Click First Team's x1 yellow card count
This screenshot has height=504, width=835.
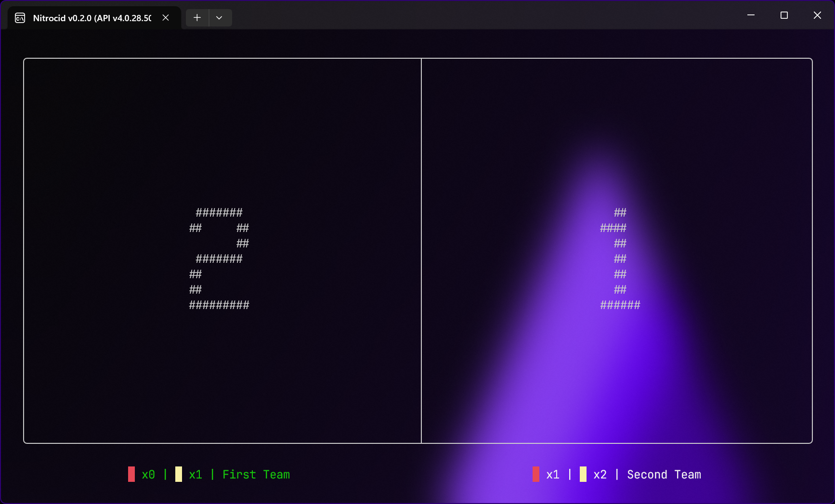pos(196,475)
